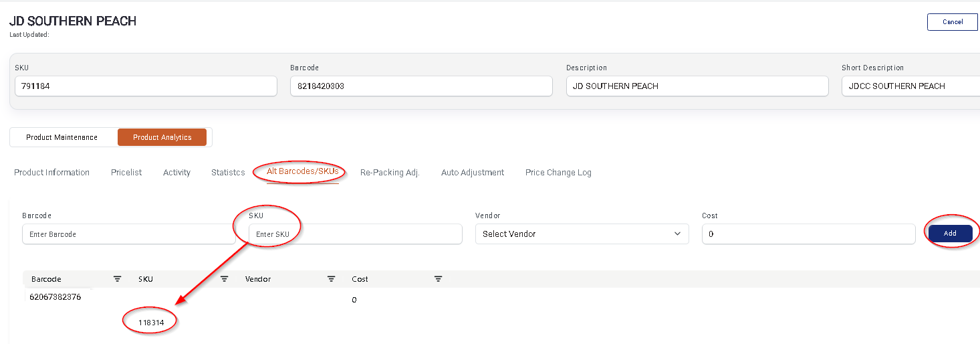
Task: Open filter icon for Barcode column
Action: pos(117,279)
